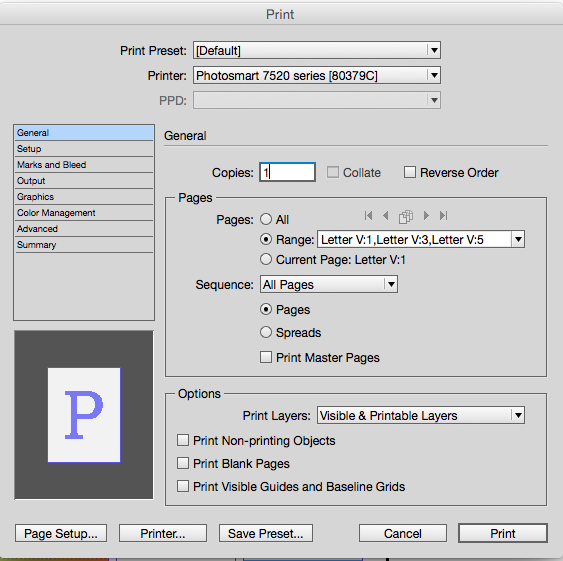The height and width of the screenshot is (561, 563).
Task: Open the Print Preset dropdown
Action: click(317, 50)
